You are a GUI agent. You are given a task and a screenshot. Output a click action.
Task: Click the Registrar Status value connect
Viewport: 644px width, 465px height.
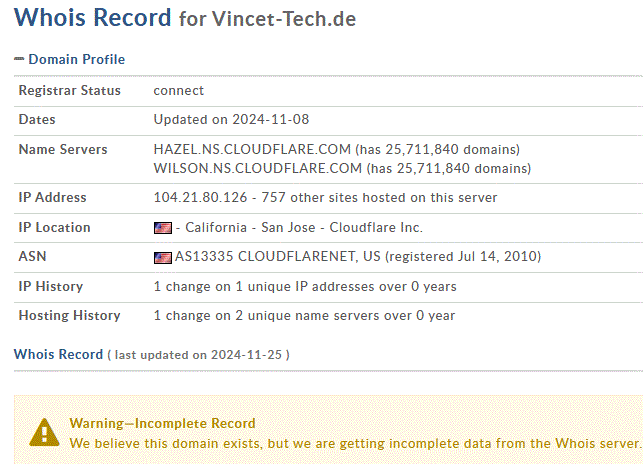[x=179, y=90]
